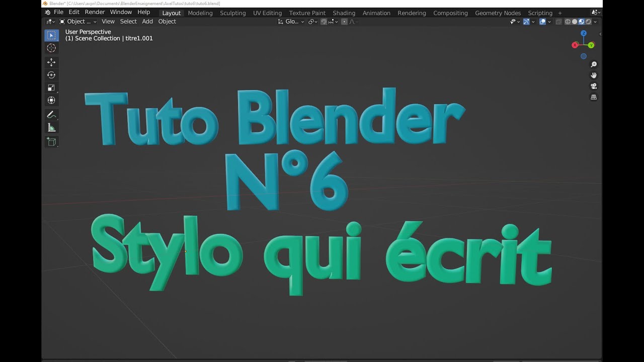This screenshot has width=644, height=362.
Task: Switch to the Shading workspace tab
Action: pos(344,13)
